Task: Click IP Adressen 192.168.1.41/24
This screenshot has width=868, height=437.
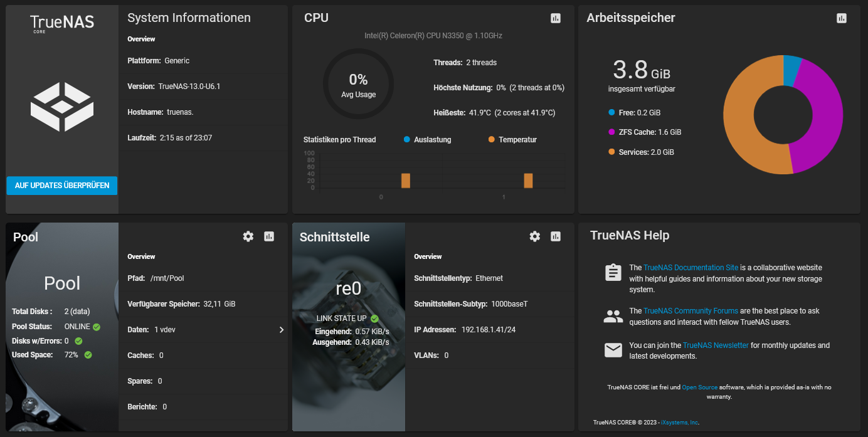Action: tap(465, 330)
